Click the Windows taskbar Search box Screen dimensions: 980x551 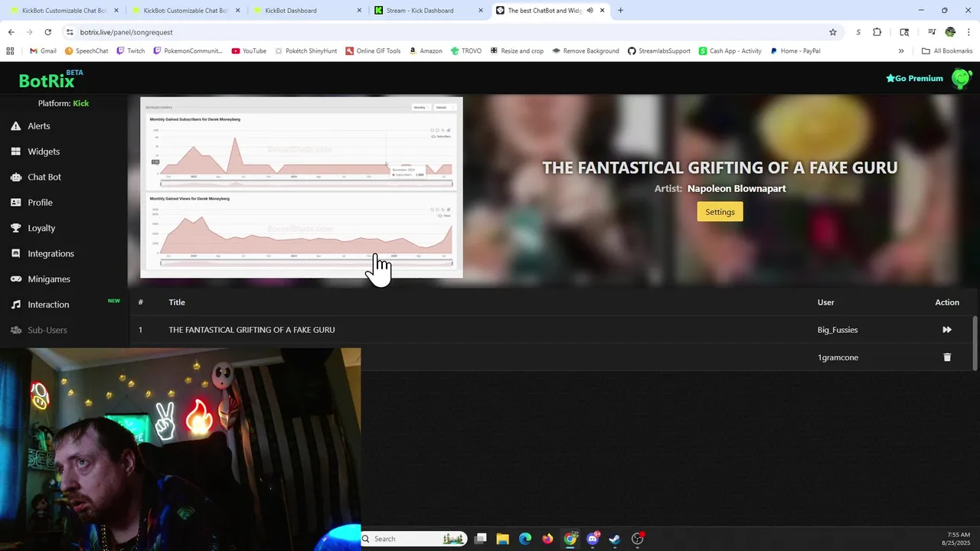(x=413, y=539)
